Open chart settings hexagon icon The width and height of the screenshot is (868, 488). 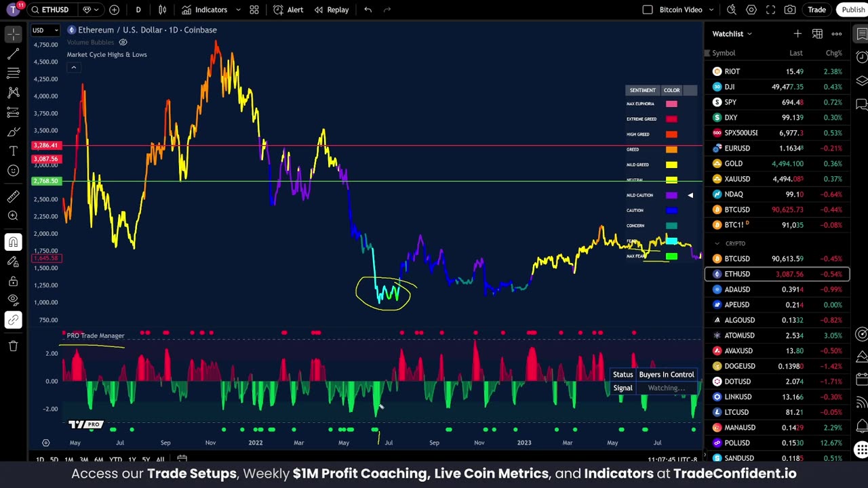[x=751, y=9]
